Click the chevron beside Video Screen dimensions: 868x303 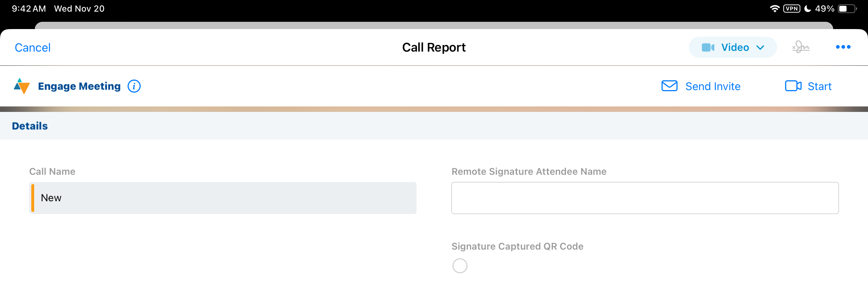(x=760, y=48)
